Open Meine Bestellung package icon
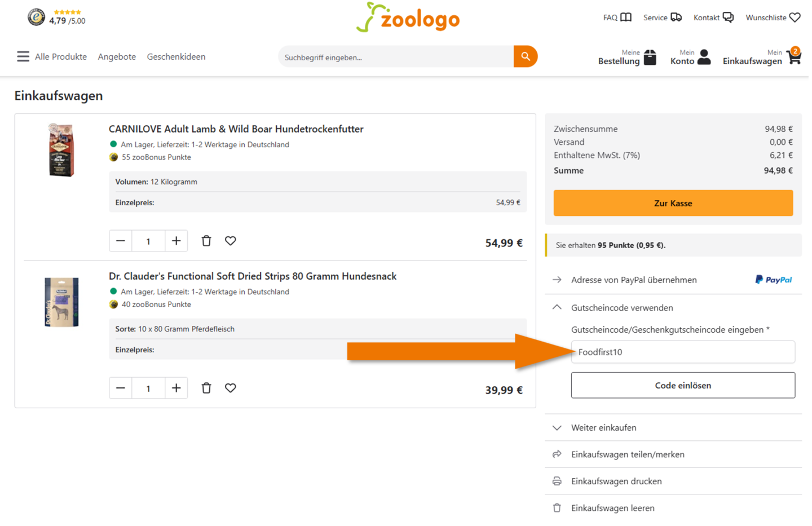This screenshot has height=526, width=812. (x=650, y=57)
